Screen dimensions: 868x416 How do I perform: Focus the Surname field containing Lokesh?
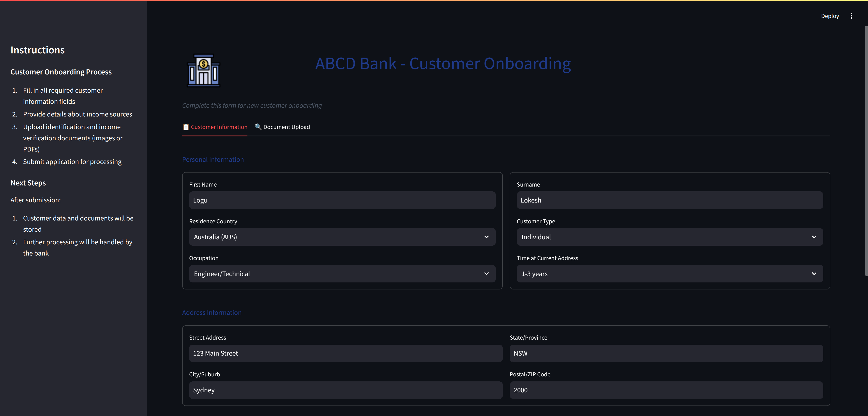pyautogui.click(x=669, y=200)
